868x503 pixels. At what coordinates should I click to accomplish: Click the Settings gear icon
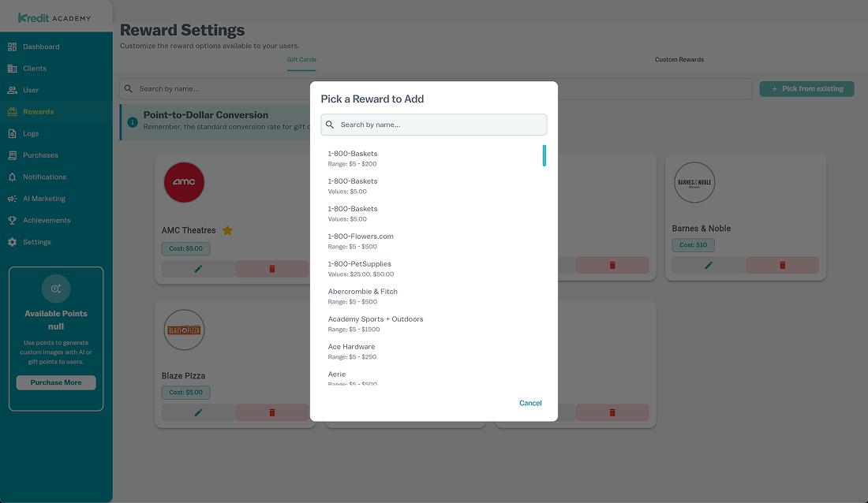click(x=12, y=242)
